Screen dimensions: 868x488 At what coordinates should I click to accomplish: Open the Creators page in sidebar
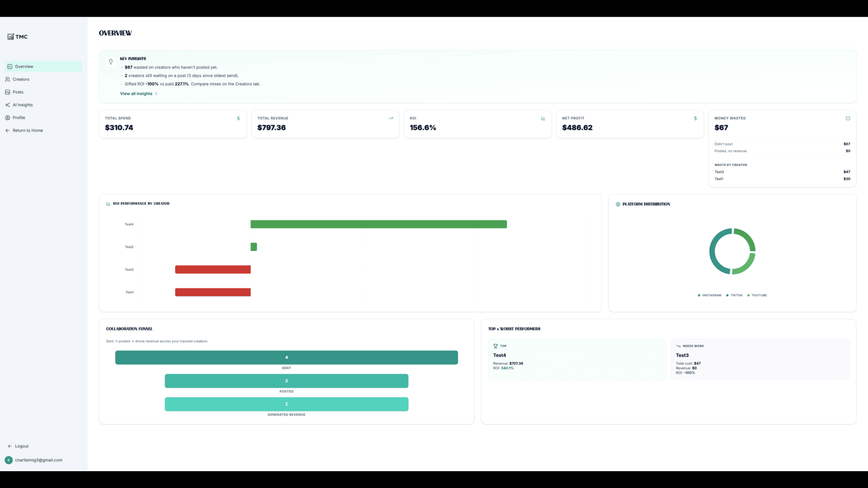[44, 79]
